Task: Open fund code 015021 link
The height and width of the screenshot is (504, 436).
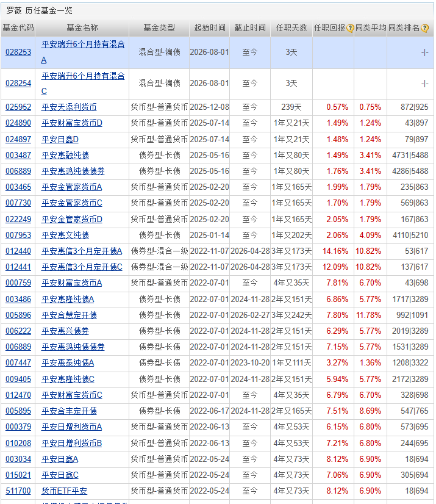Action: pyautogui.click(x=18, y=475)
